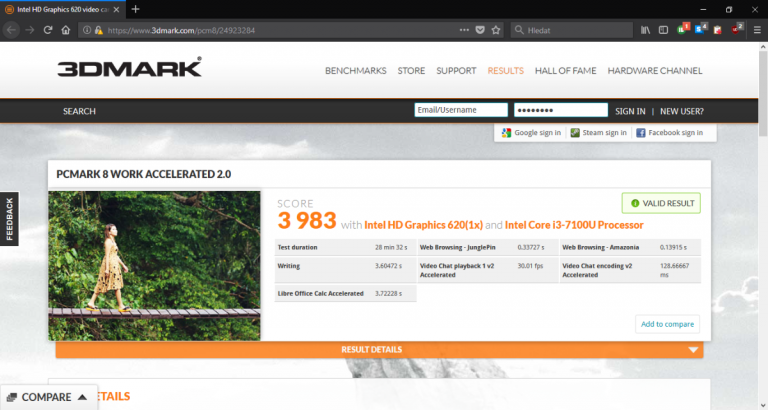Open a new browser tab
The width and height of the screenshot is (768, 410).
135,9
